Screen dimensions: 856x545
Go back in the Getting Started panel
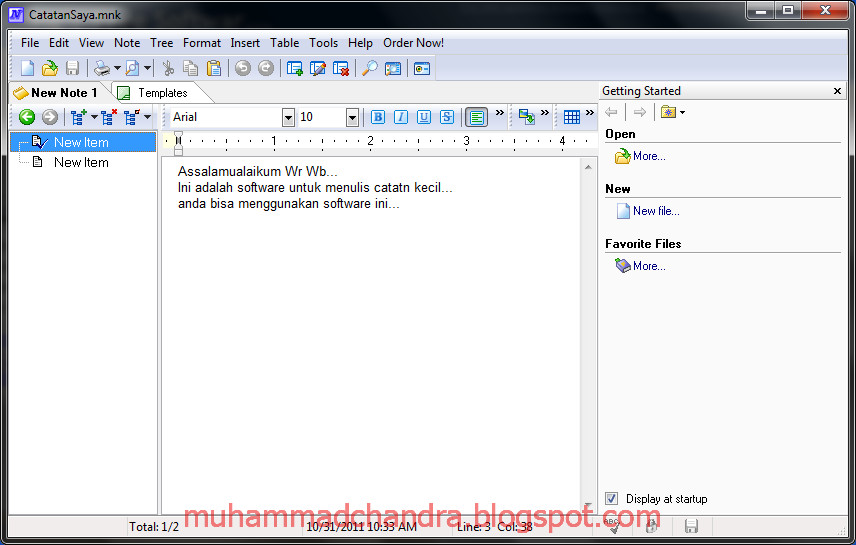coord(611,112)
